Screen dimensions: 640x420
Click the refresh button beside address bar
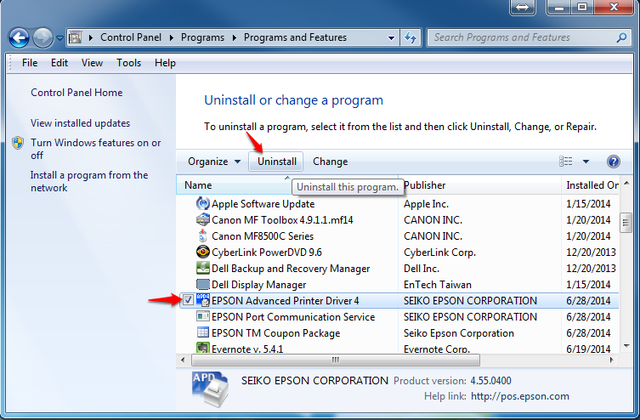(x=410, y=38)
